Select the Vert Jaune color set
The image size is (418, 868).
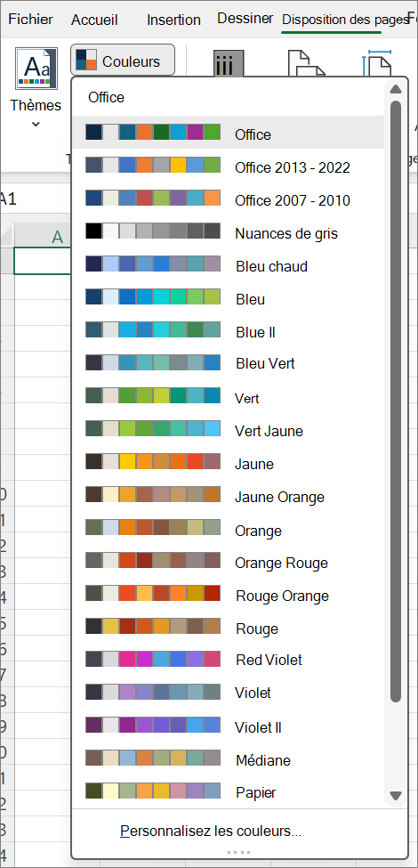tap(229, 430)
